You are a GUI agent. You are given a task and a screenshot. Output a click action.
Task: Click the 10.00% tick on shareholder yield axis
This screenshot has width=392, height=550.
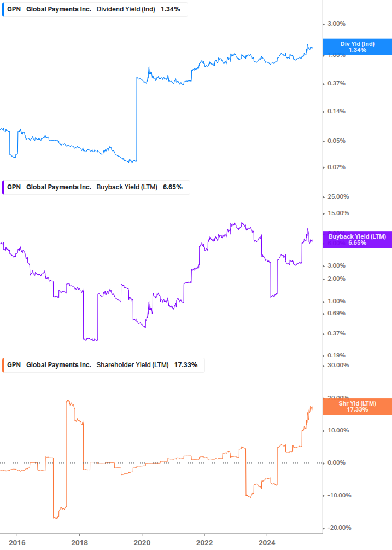338,430
